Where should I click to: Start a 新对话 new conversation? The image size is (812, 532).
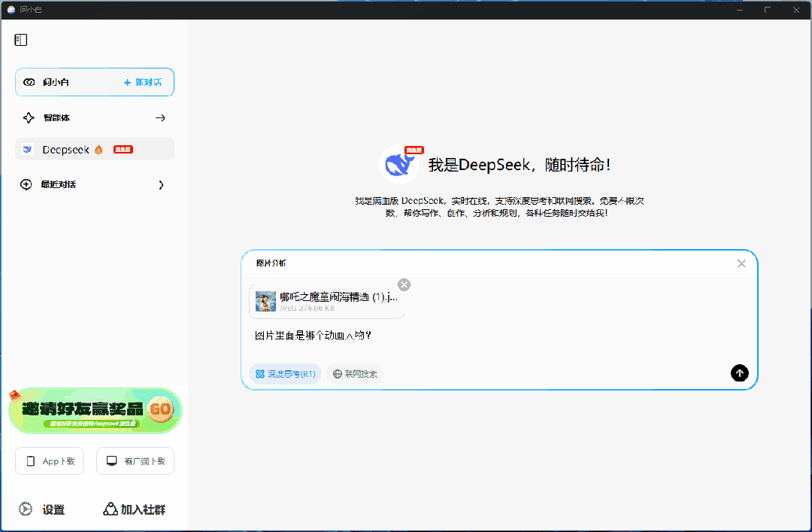143,82
